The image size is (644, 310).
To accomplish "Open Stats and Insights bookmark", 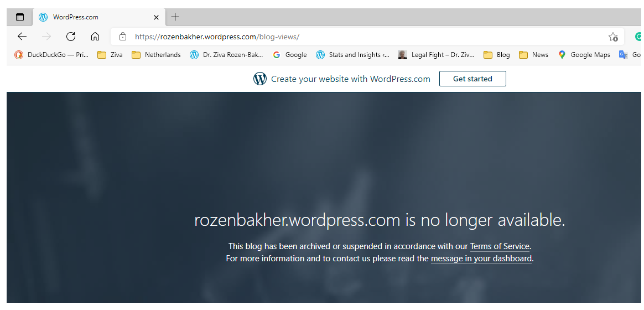I will coord(353,55).
